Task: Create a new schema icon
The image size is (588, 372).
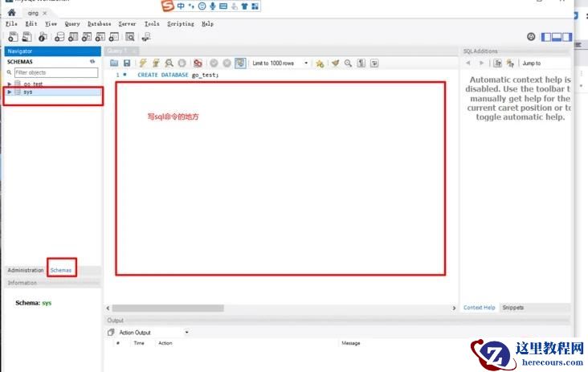Action: (59, 37)
